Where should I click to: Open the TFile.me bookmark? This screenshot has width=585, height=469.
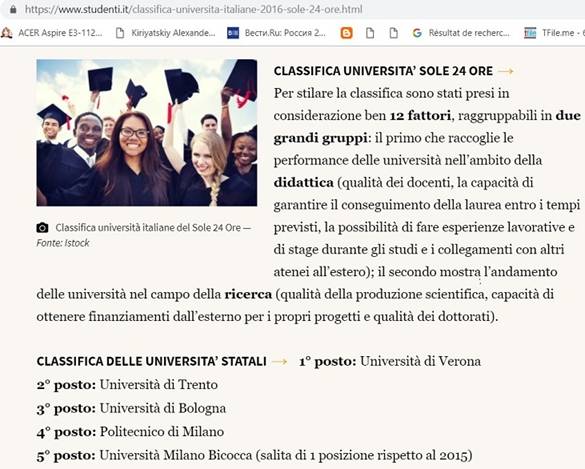point(554,33)
